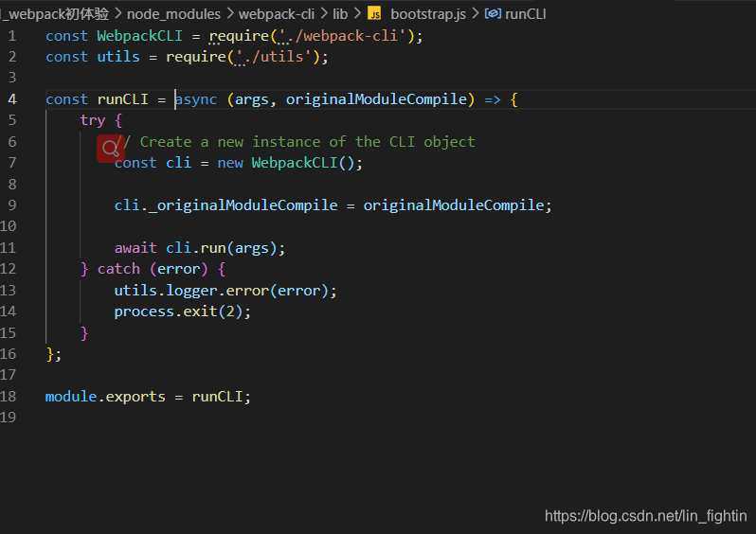Image resolution: width=756 pixels, height=534 pixels.
Task: Open lib breadcrumb folder
Action: pos(340,14)
